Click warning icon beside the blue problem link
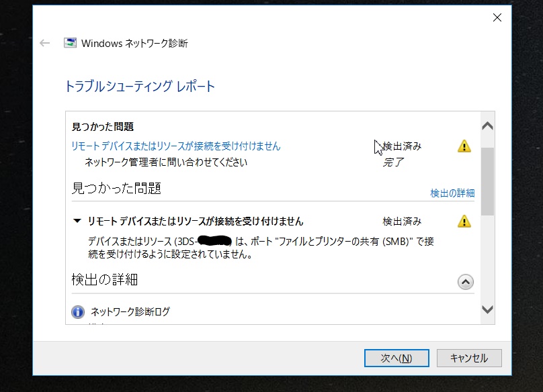 pos(464,146)
